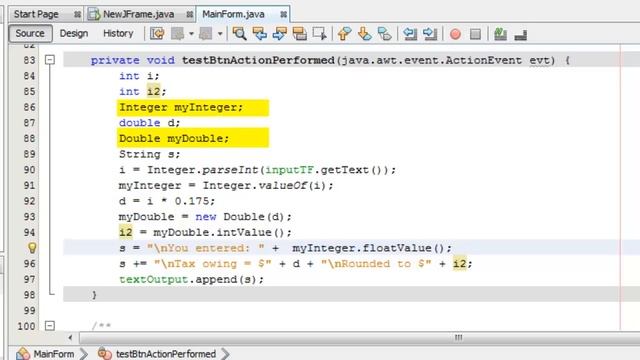Viewport: 640px width, 360px height.
Task: Close the Start Page tab
Action: click(x=77, y=15)
